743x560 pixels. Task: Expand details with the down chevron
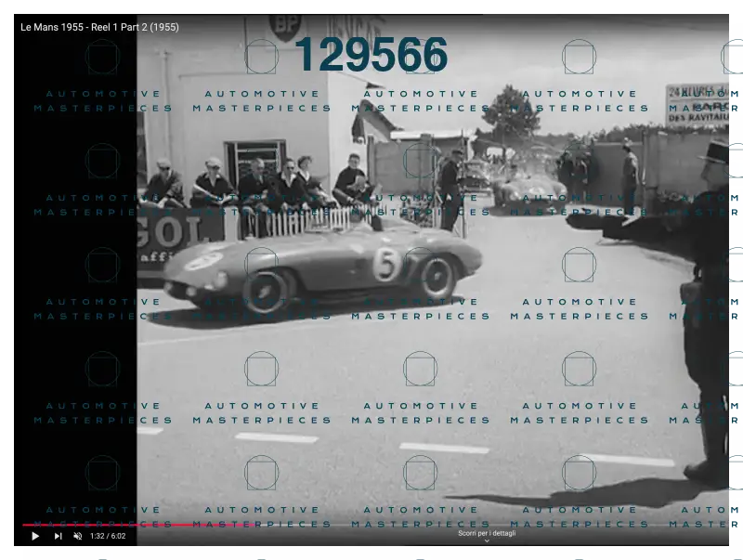[487, 540]
